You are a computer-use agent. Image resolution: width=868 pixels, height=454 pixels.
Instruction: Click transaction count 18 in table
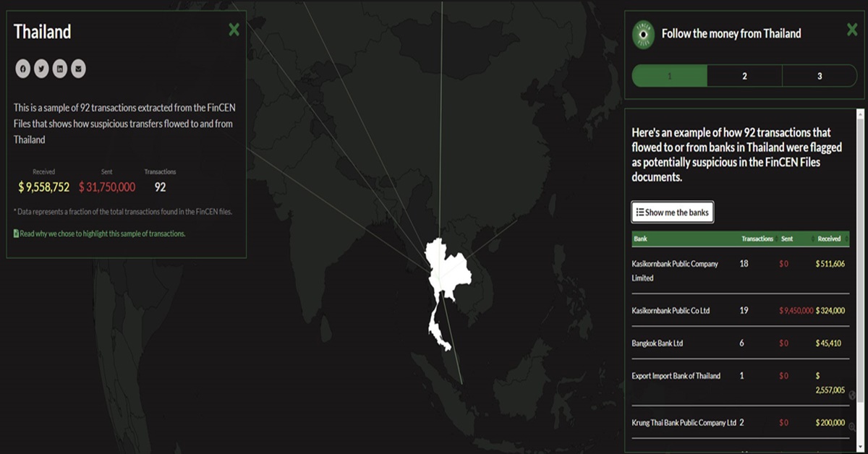pos(744,264)
